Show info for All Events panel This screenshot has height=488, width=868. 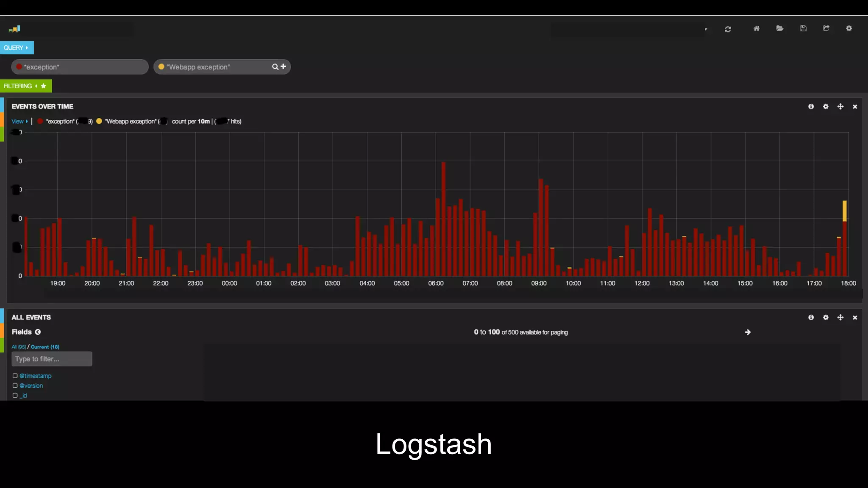[811, 318]
